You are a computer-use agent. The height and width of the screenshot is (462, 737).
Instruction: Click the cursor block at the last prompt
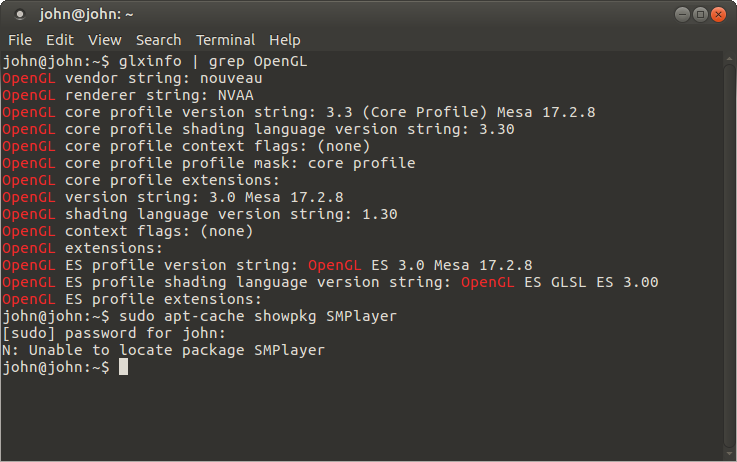(123, 367)
